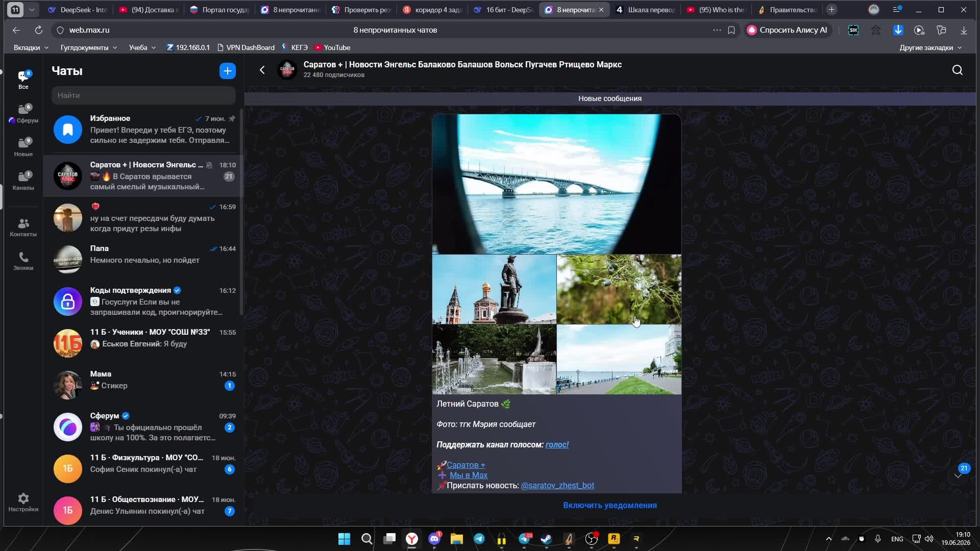Open Саратов + channel avatar in header
Image resolution: width=980 pixels, height=551 pixels.
(287, 70)
